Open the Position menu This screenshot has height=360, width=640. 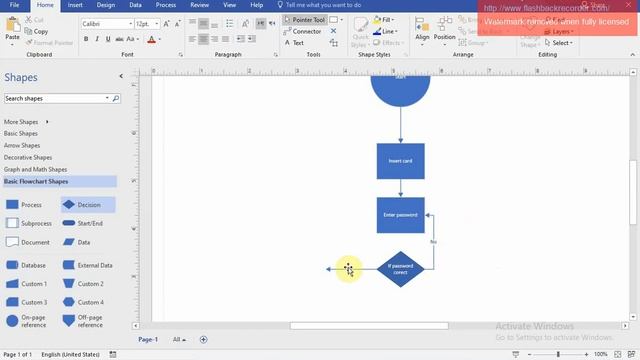444,31
